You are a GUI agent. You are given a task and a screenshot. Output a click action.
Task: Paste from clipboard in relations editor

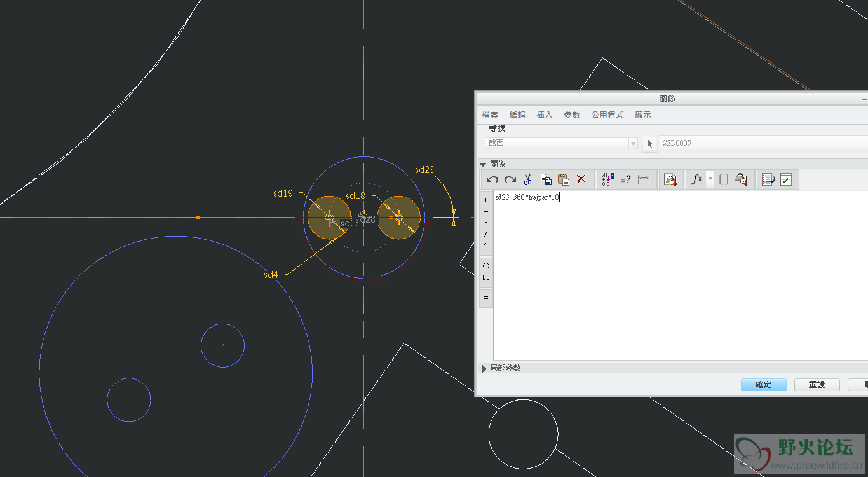click(x=563, y=179)
